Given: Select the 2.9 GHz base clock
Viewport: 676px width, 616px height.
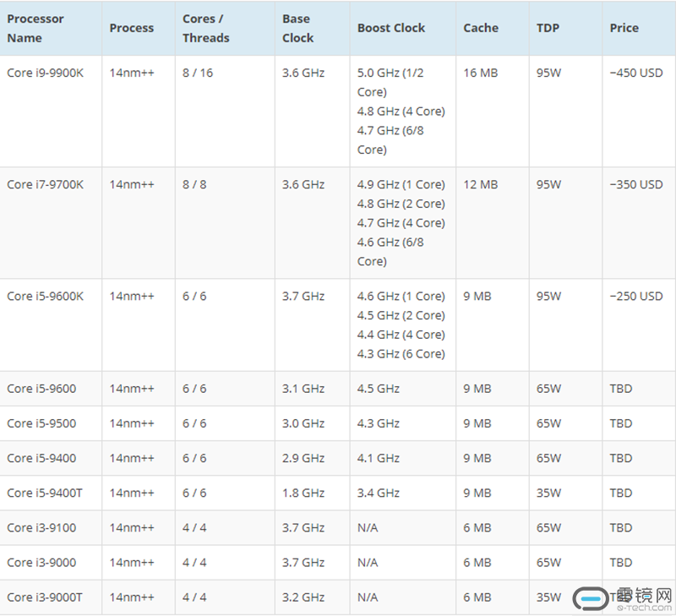Looking at the screenshot, I should tap(303, 458).
